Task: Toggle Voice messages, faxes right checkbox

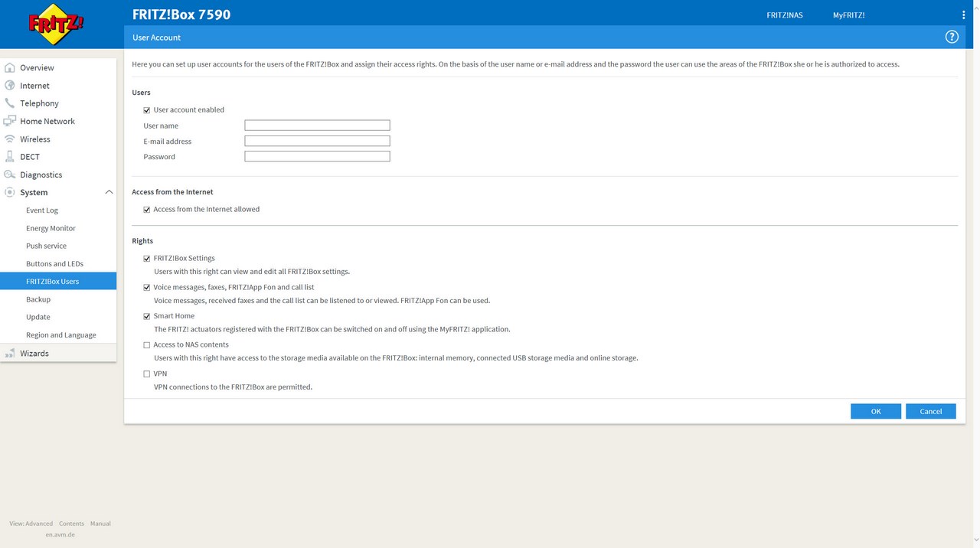Action: pos(147,288)
